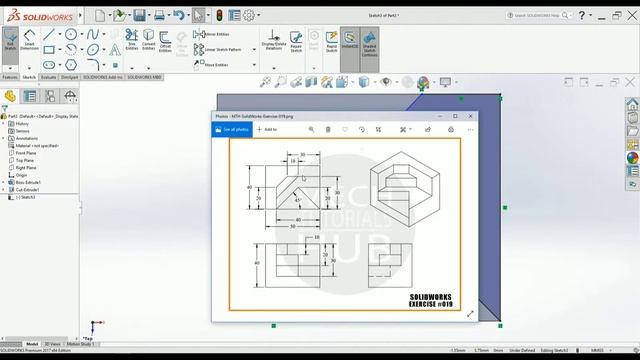
Task: Select the Corner Rectangle tool
Action: click(49, 50)
